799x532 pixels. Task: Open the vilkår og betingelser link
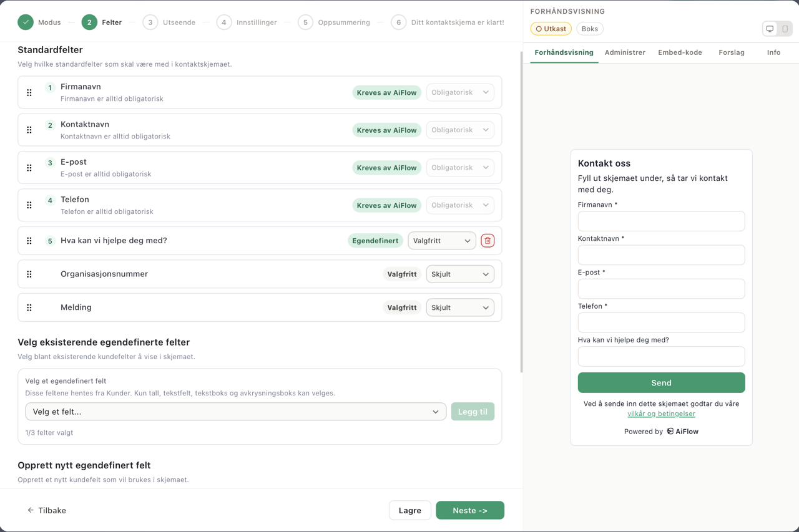pos(661,414)
